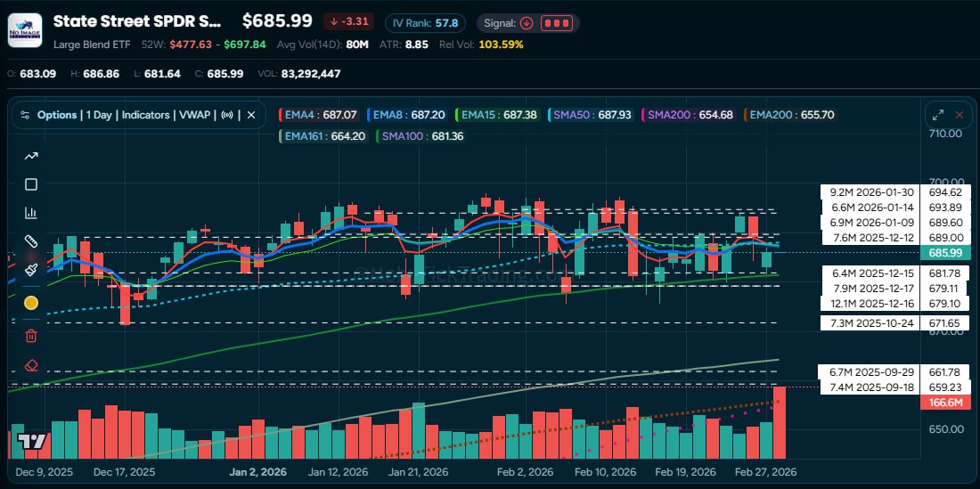
Task: Click the tall red final volume bar
Action: 780,423
